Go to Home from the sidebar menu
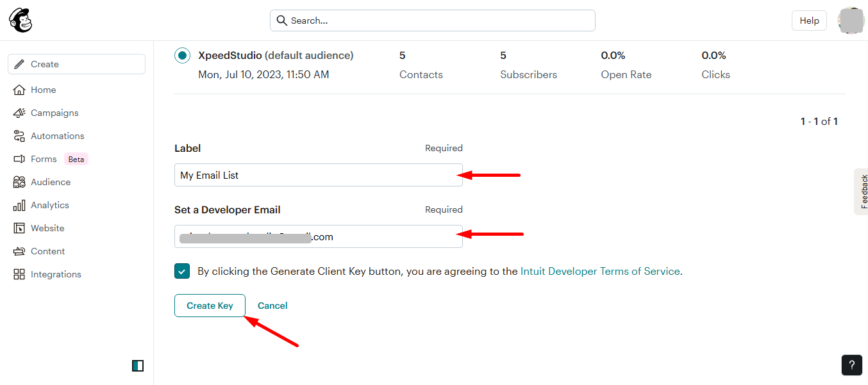 point(44,89)
